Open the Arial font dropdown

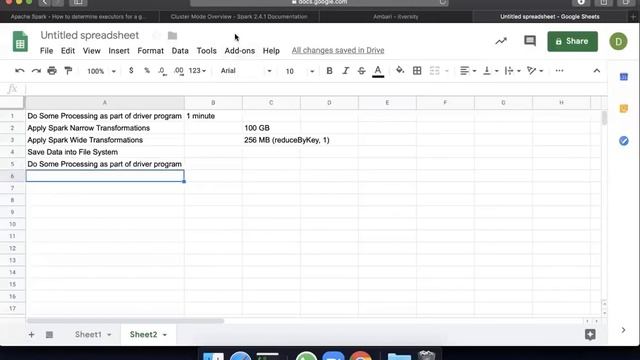click(246, 71)
